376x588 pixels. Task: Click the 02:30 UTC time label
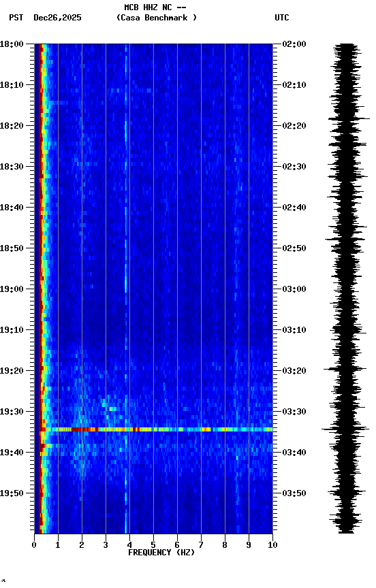pyautogui.click(x=294, y=167)
